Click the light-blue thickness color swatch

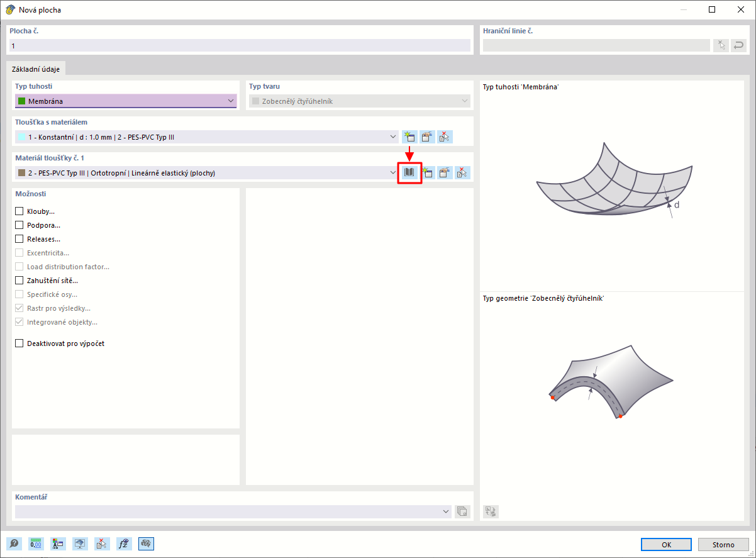[x=21, y=137]
